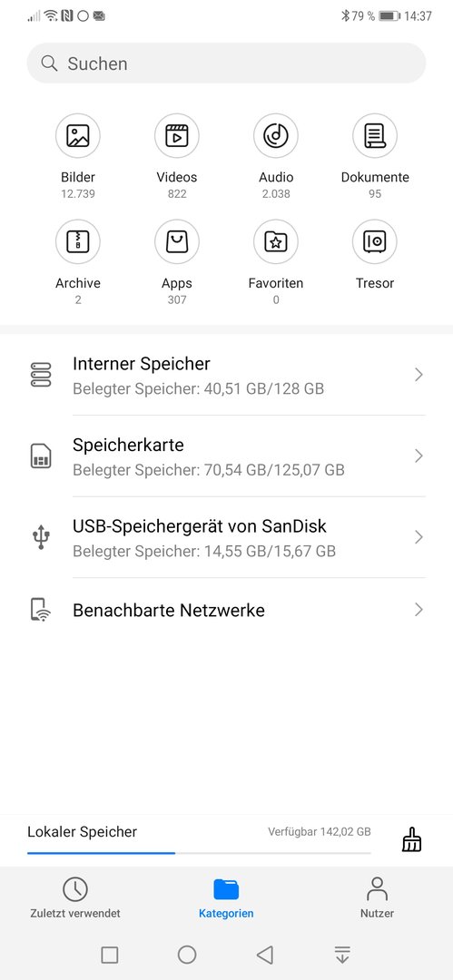Select the Kategorien tab
The image size is (453, 980).
coord(226,897)
